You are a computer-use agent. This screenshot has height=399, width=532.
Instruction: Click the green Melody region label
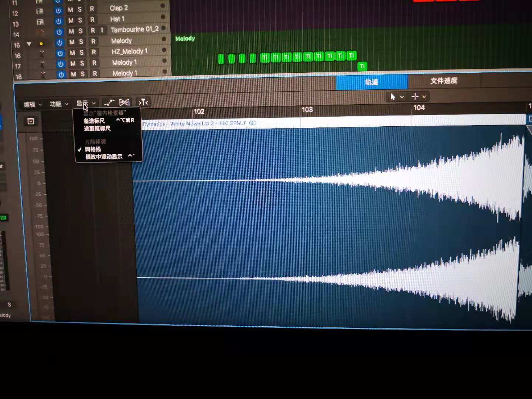point(185,38)
